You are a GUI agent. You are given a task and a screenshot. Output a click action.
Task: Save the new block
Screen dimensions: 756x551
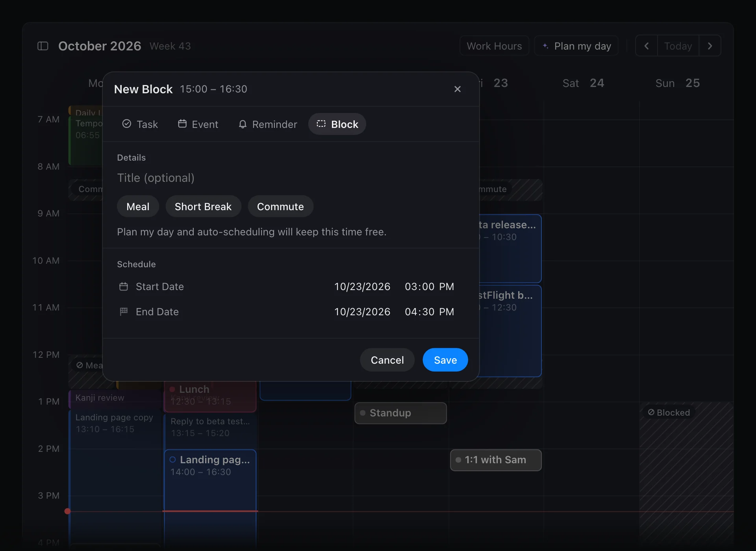[445, 360]
